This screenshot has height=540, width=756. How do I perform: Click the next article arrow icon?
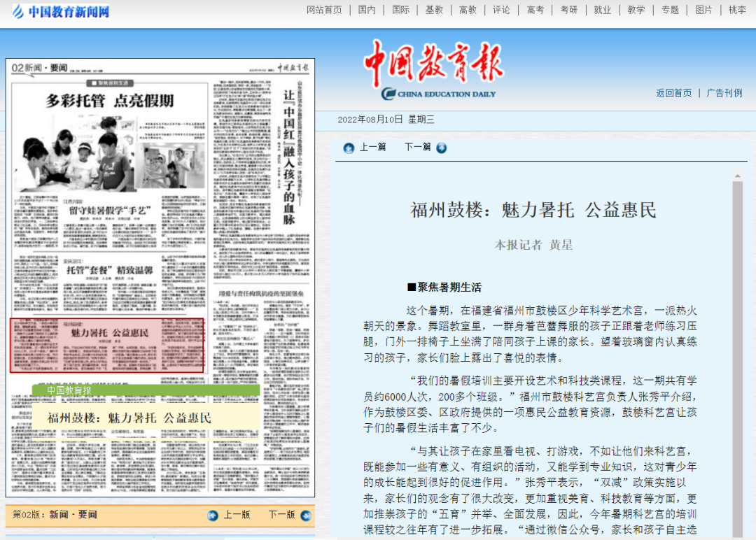click(441, 148)
